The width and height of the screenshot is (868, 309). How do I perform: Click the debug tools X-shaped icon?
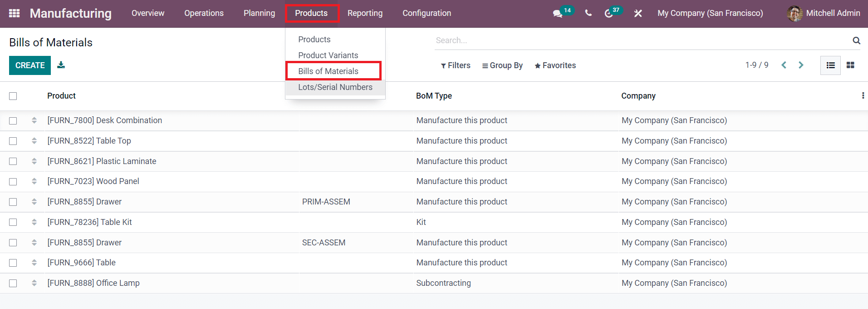638,13
